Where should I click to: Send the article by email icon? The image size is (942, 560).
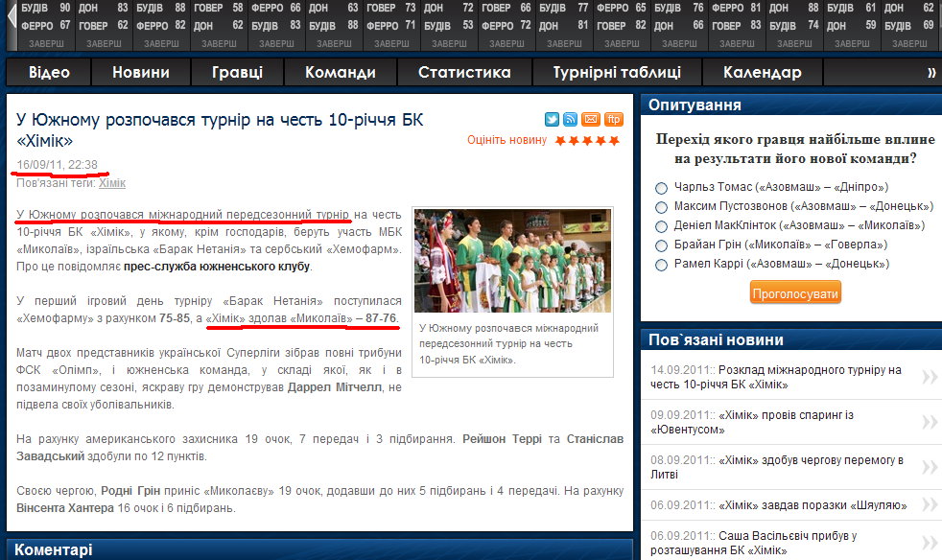click(591, 119)
